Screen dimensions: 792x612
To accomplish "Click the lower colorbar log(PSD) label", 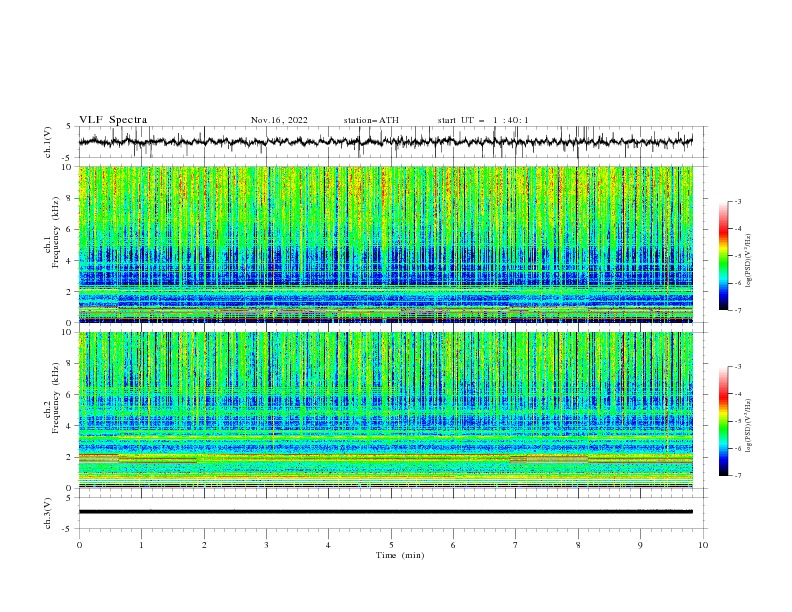I will pyautogui.click(x=748, y=426).
